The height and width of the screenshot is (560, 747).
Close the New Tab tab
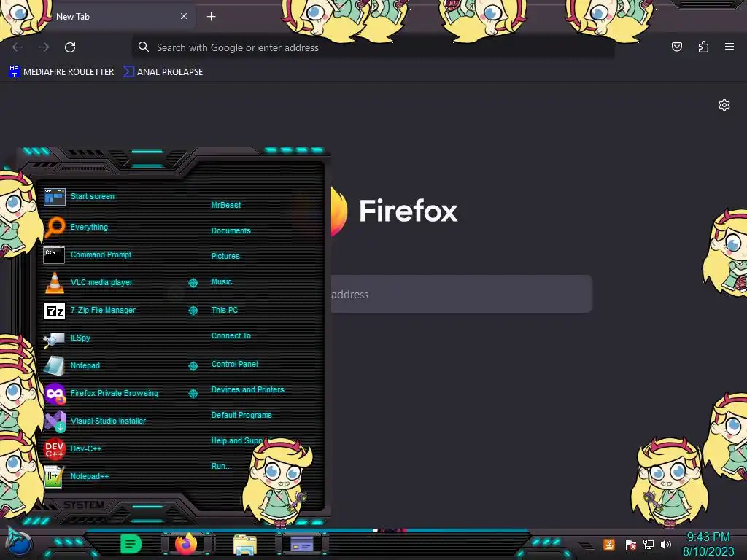pyautogui.click(x=184, y=16)
